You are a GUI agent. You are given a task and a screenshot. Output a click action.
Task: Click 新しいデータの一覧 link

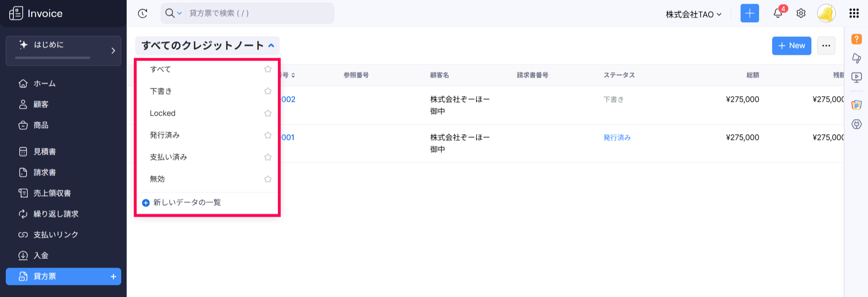point(187,202)
